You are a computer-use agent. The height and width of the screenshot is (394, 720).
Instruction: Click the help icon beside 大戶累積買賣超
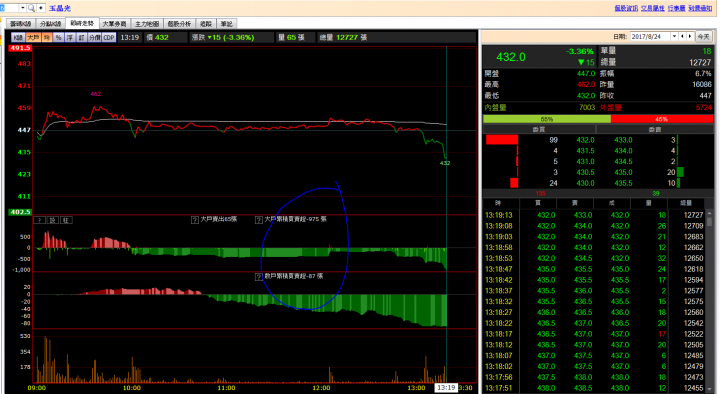[x=259, y=220]
